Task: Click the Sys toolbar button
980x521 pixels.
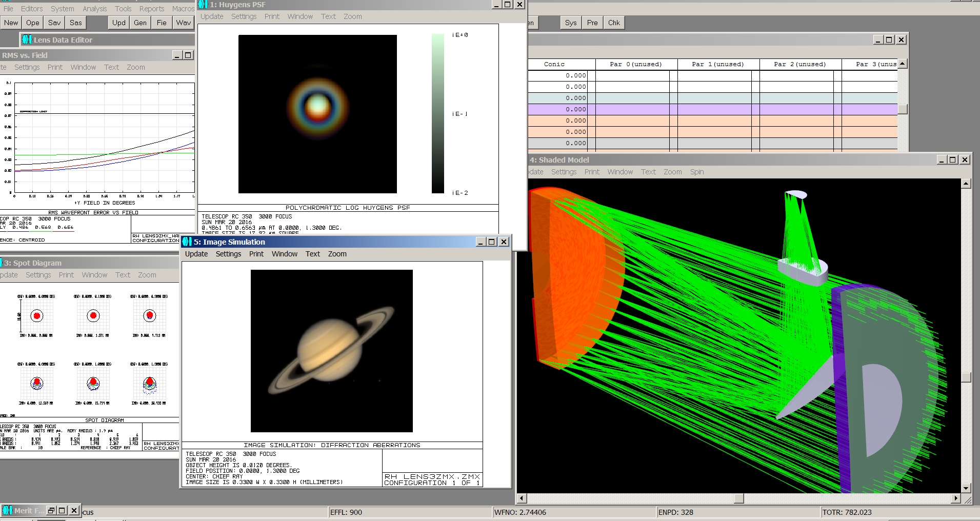Action: coord(571,23)
